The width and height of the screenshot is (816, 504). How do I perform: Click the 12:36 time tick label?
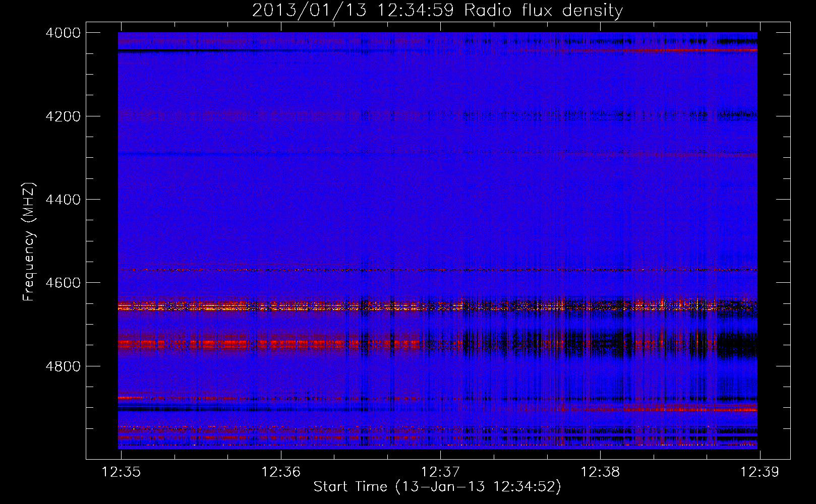point(281,472)
